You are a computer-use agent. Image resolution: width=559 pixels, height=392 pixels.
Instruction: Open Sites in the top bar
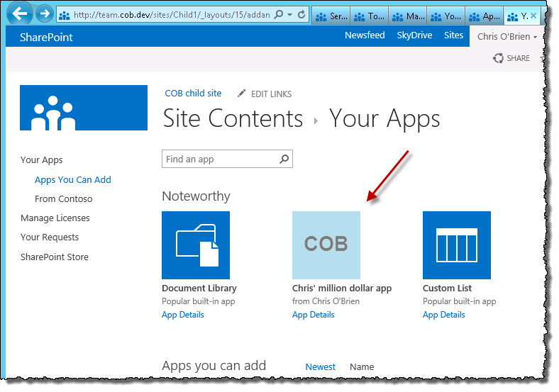(453, 35)
